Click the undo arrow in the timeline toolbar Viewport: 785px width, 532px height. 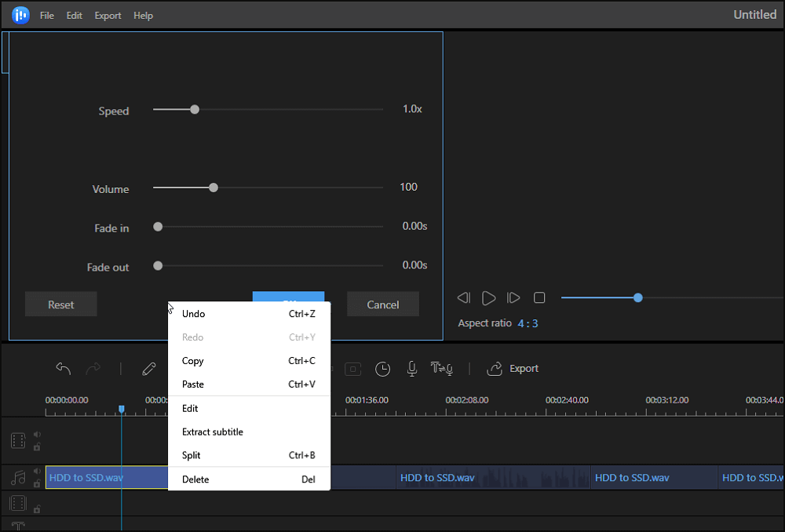coord(64,369)
